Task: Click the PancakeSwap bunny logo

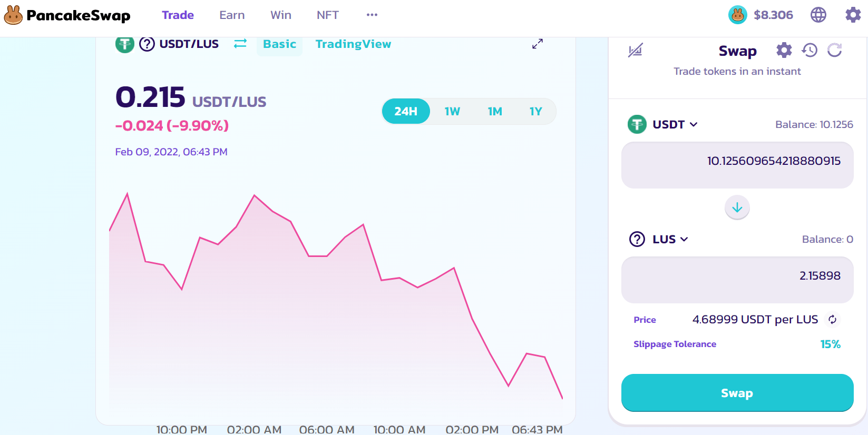Action: pos(14,15)
